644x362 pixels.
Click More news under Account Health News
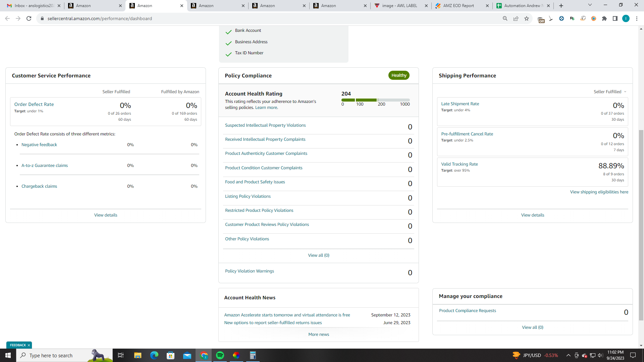click(x=319, y=334)
